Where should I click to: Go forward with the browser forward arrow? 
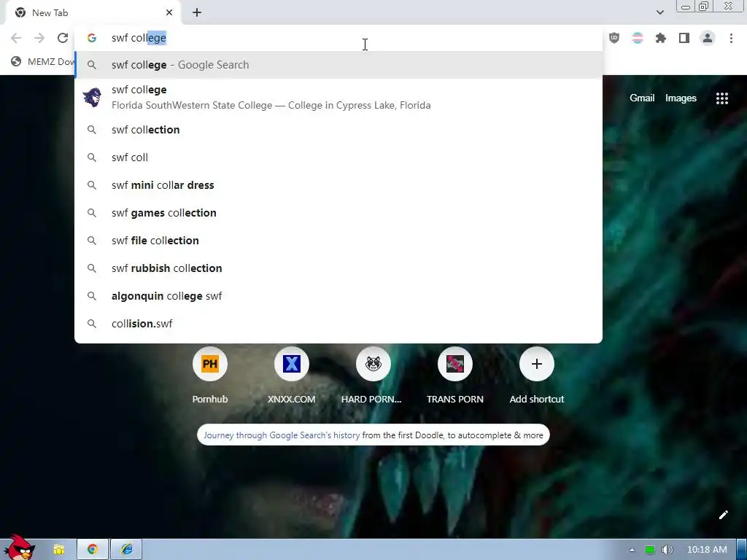pyautogui.click(x=39, y=38)
